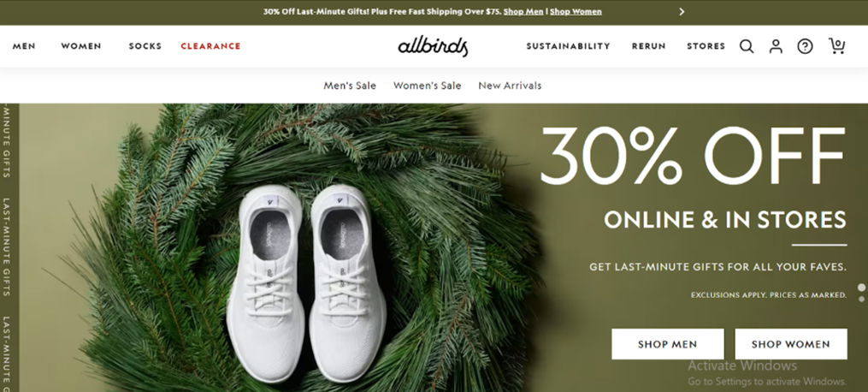Select the first carousel slide dot
Screen dimensions: 868x392
[x=862, y=288]
